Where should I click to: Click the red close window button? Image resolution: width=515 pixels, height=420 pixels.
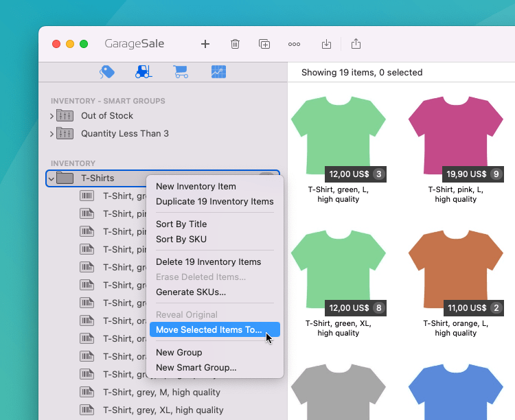[56, 44]
